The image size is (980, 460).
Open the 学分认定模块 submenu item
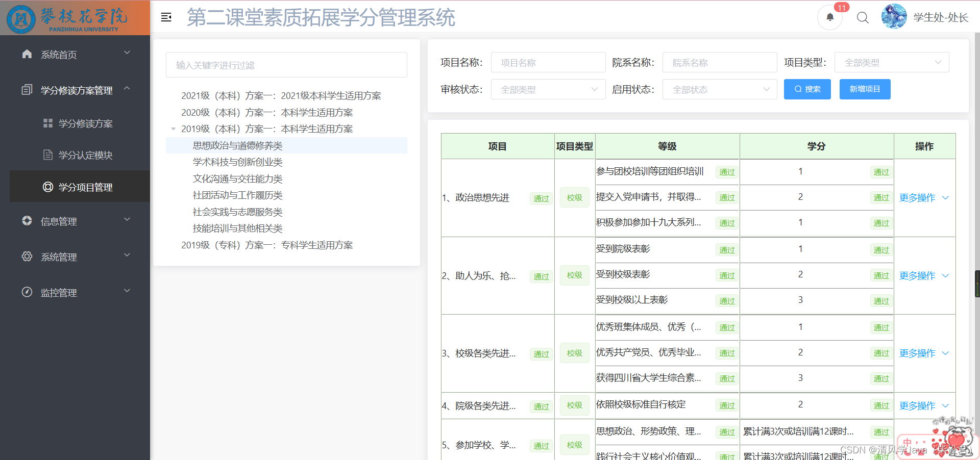coord(80,155)
